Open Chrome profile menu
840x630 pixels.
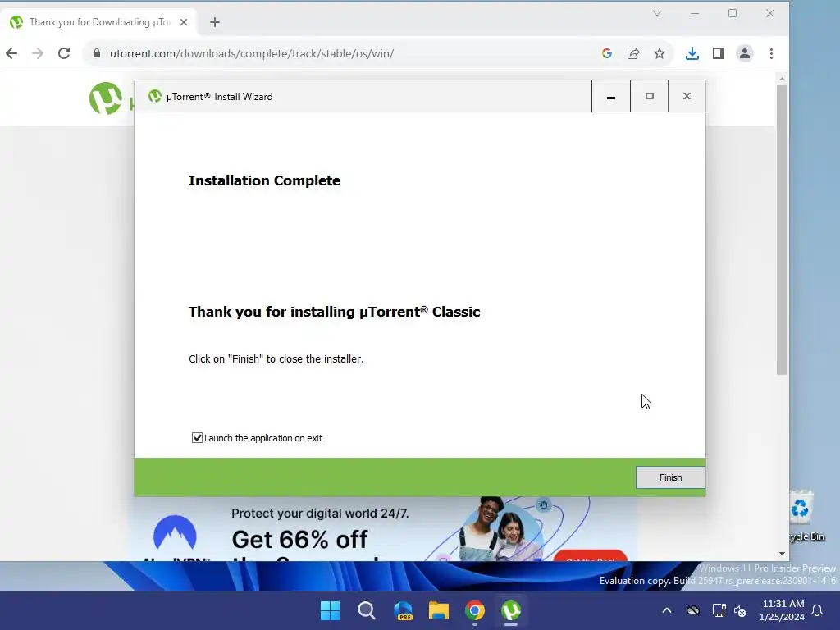745,53
